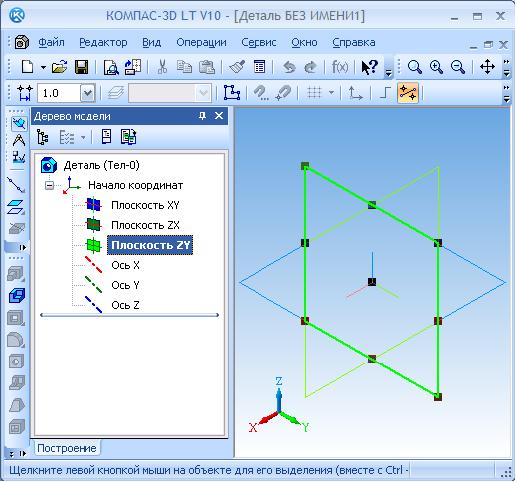The width and height of the screenshot is (516, 482).
Task: Open the Операции menu
Action: (202, 42)
